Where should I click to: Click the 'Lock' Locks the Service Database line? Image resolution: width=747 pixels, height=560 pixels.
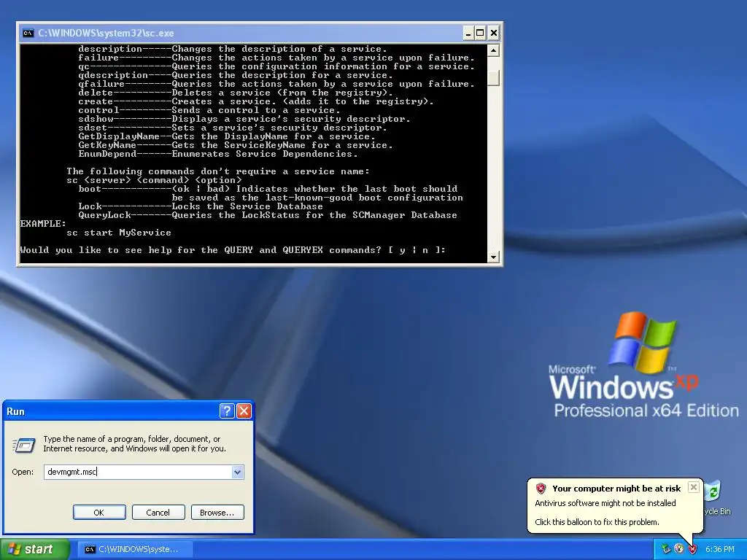201,206
